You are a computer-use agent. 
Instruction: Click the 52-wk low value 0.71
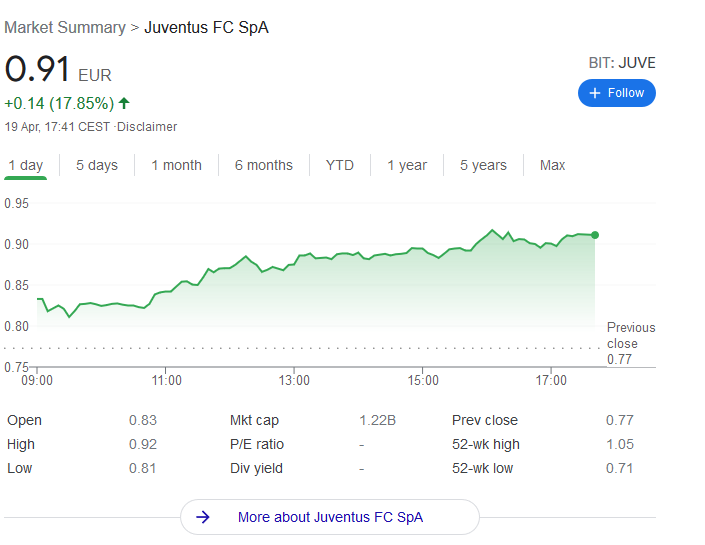click(620, 468)
